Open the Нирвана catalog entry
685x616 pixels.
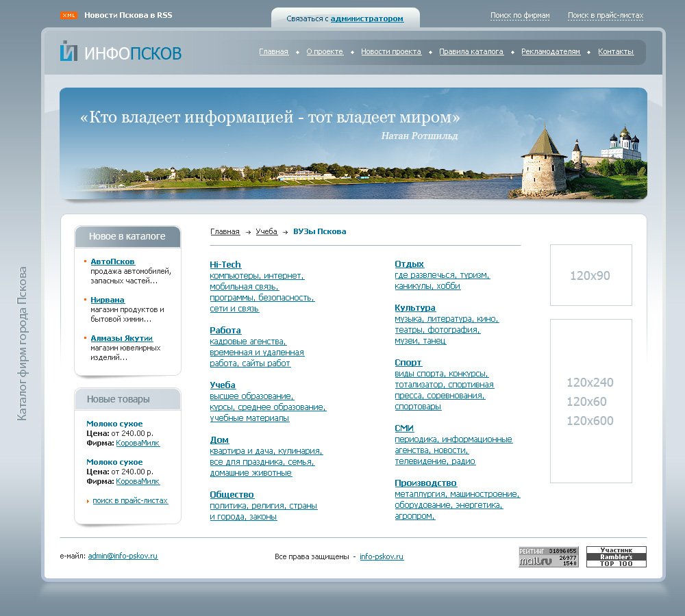coord(108,300)
